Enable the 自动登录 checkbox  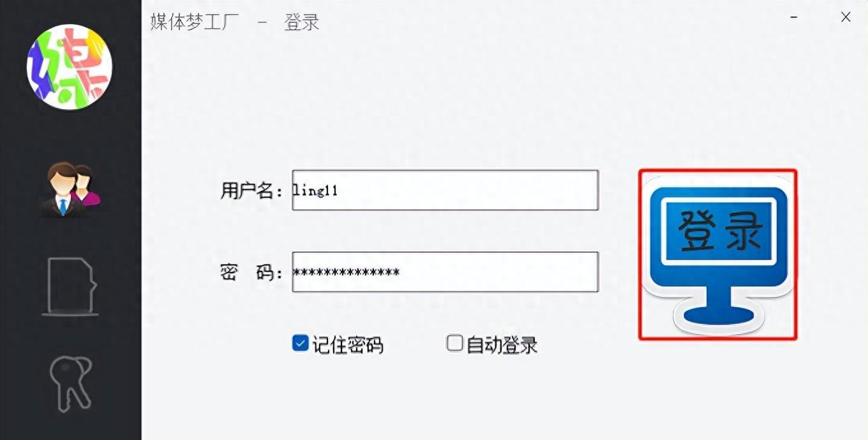pyautogui.click(x=454, y=344)
